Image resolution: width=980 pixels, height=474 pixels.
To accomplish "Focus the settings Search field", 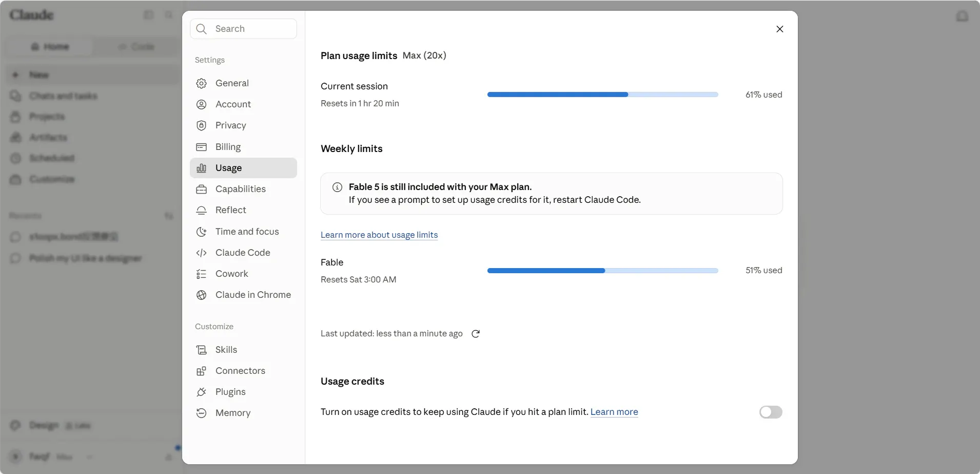I will click(243, 29).
